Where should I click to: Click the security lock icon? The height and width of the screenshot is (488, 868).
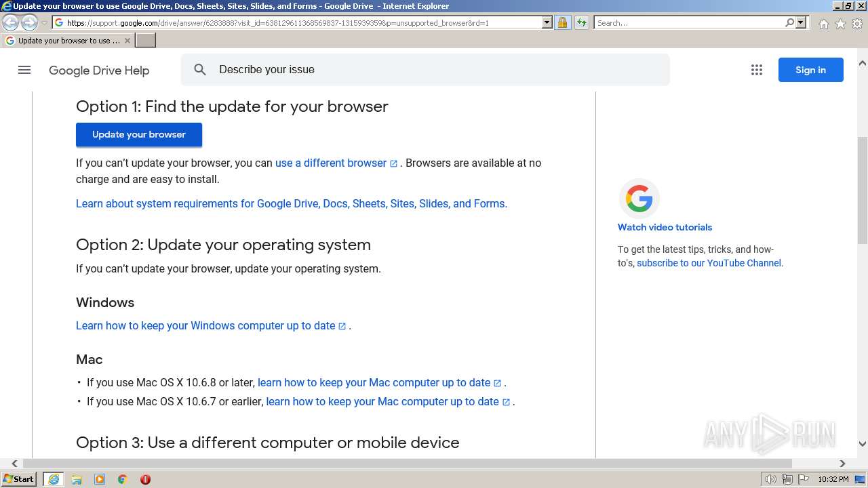click(562, 22)
